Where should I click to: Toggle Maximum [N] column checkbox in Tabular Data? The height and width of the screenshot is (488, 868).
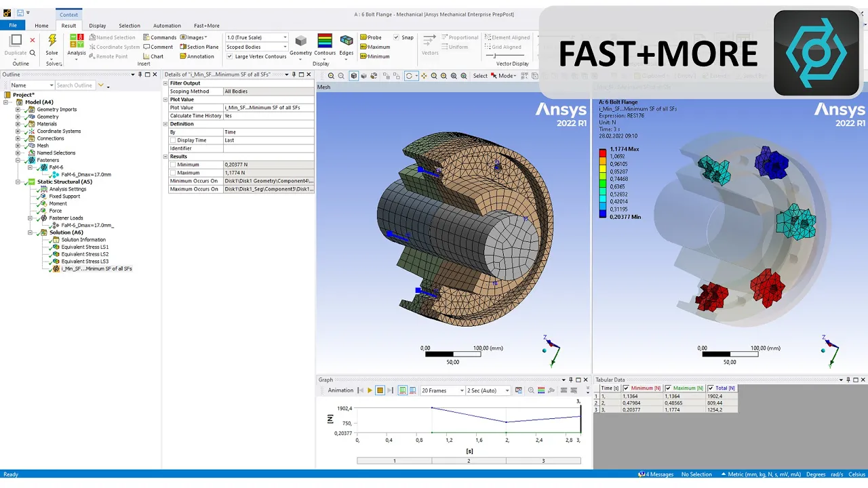(x=669, y=388)
